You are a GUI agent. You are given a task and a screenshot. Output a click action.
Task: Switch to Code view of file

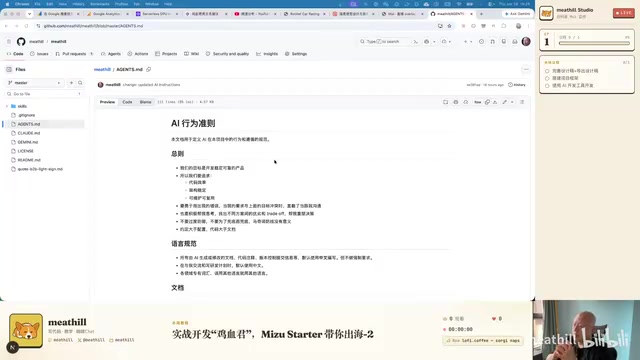(x=127, y=102)
